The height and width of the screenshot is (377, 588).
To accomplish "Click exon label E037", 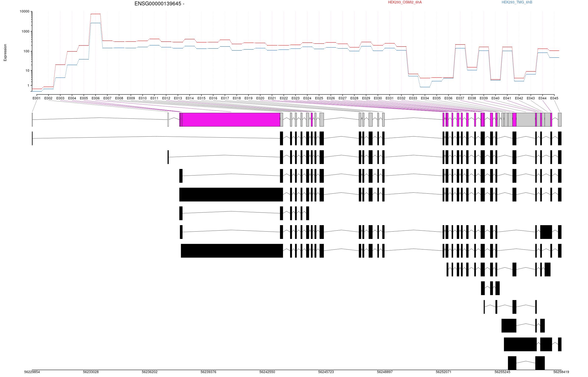I will [x=460, y=98].
